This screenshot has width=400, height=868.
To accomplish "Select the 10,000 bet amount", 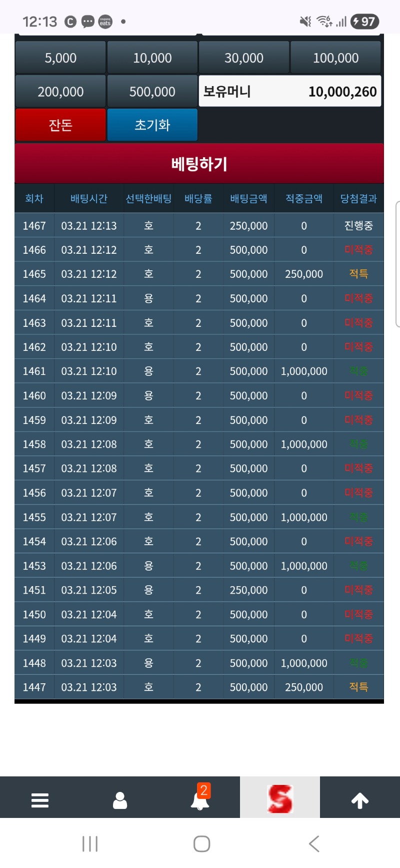I will click(x=152, y=58).
